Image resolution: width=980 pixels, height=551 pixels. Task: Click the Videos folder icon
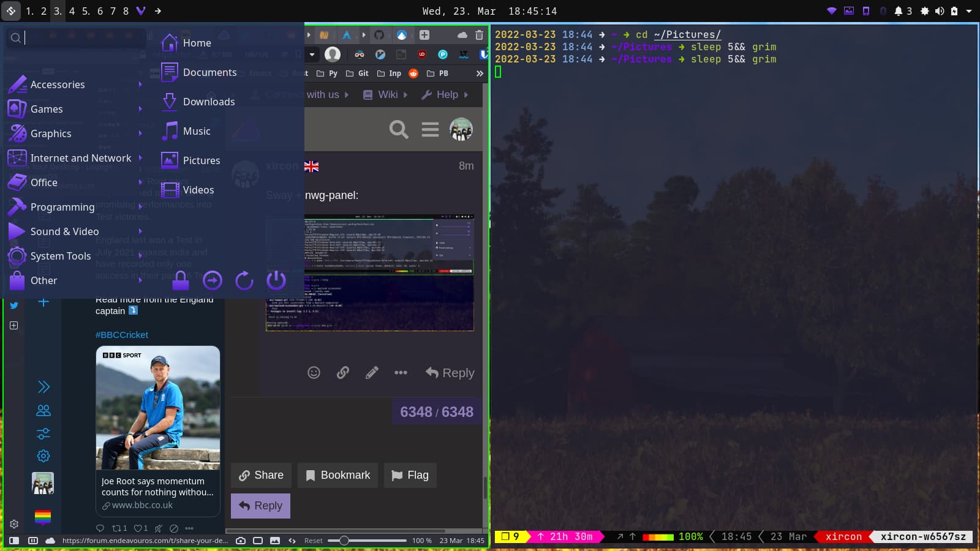click(170, 190)
